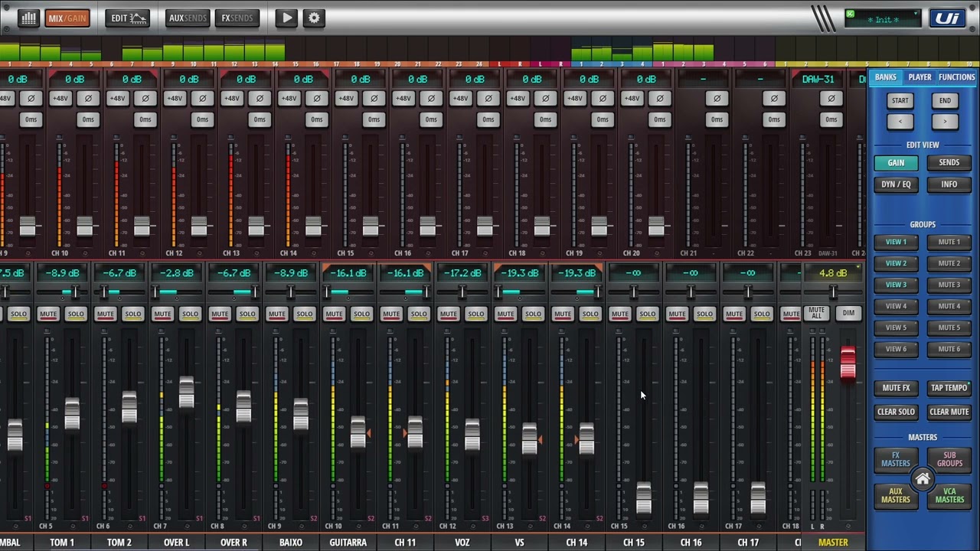Invert phase on gain strip CH 19

pos(603,98)
